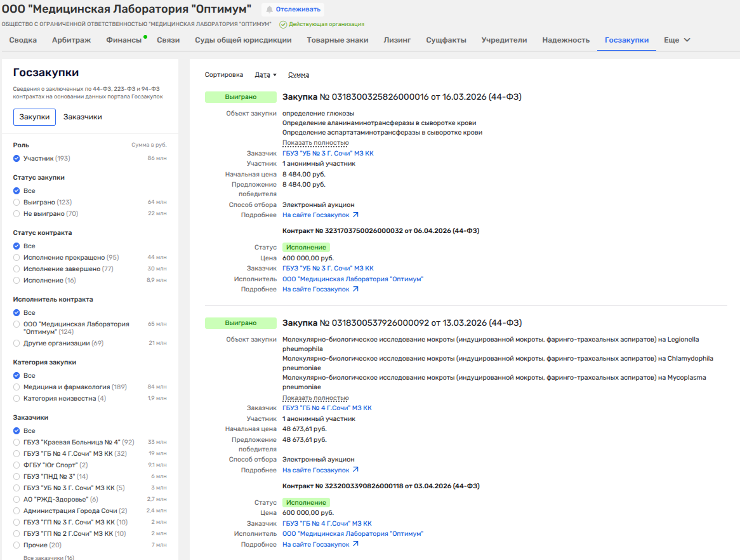This screenshot has width=740, height=560.
Task: Click external link icon in last contract block
Action: [x=355, y=545]
